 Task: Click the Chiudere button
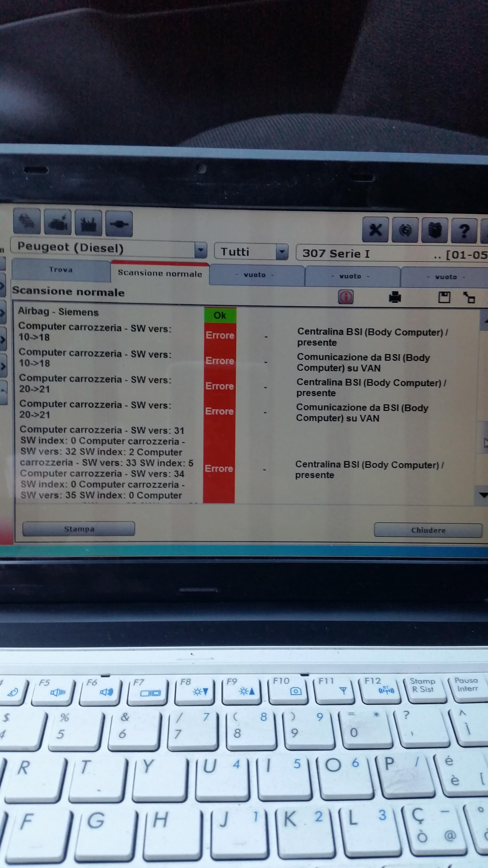(428, 530)
